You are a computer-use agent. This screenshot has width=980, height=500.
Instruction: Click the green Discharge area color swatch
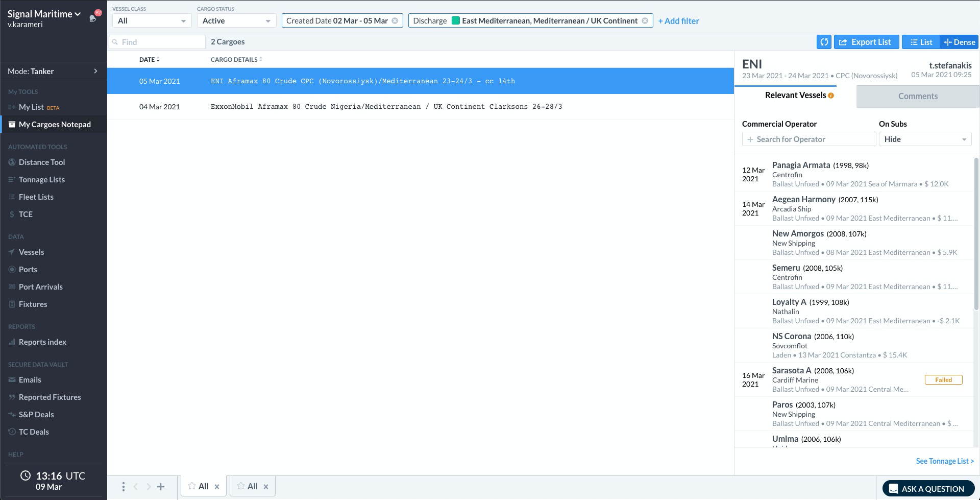click(456, 21)
